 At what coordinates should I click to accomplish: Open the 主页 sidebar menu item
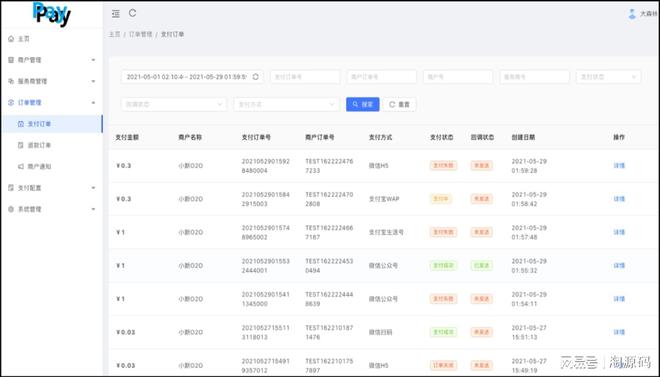51,39
